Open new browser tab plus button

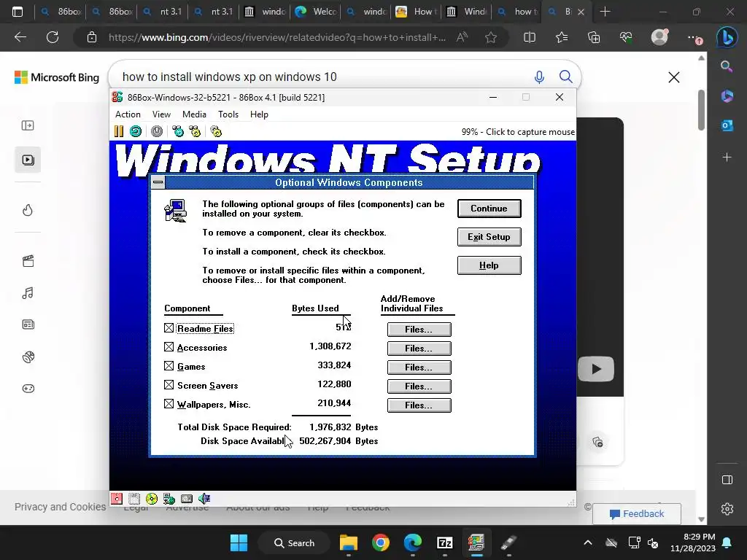[605, 12]
